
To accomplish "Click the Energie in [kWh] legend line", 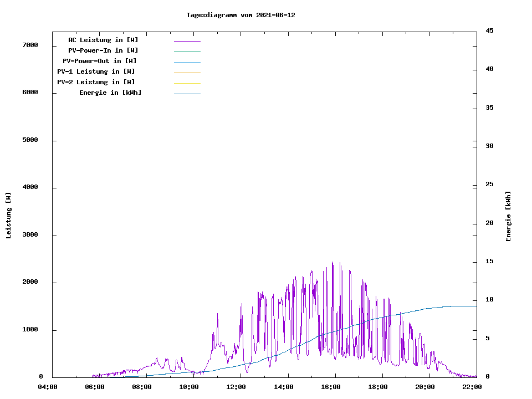I will [x=187, y=94].
